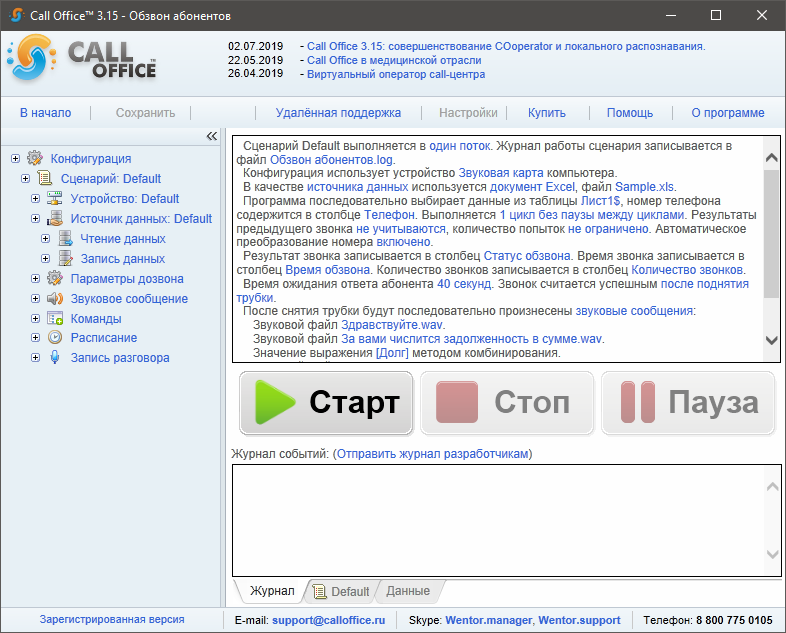
Task: Click the database icon beside Чтение данных
Action: coord(65,238)
